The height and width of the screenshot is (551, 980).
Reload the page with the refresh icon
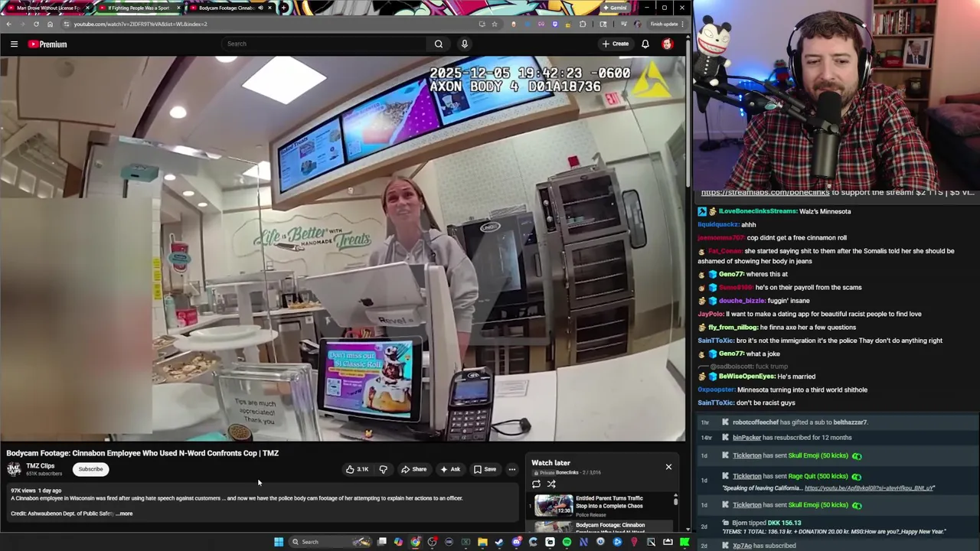coord(36,24)
